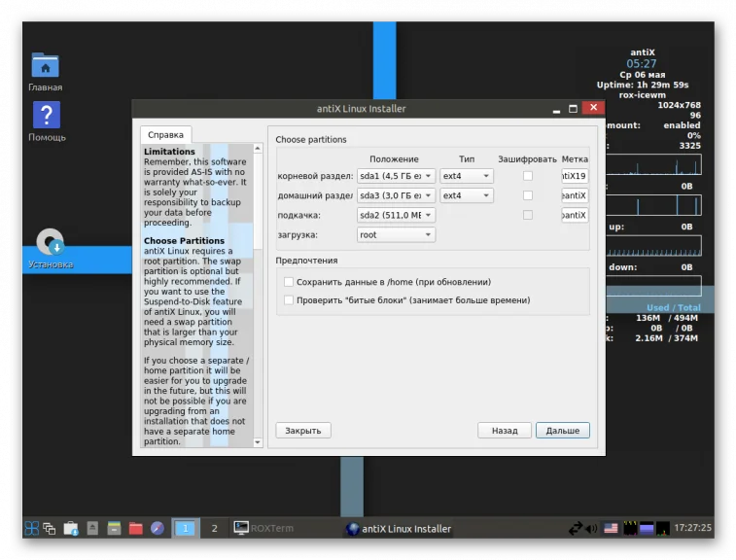
Task: Enable encryption for the root partition
Action: [x=528, y=176]
